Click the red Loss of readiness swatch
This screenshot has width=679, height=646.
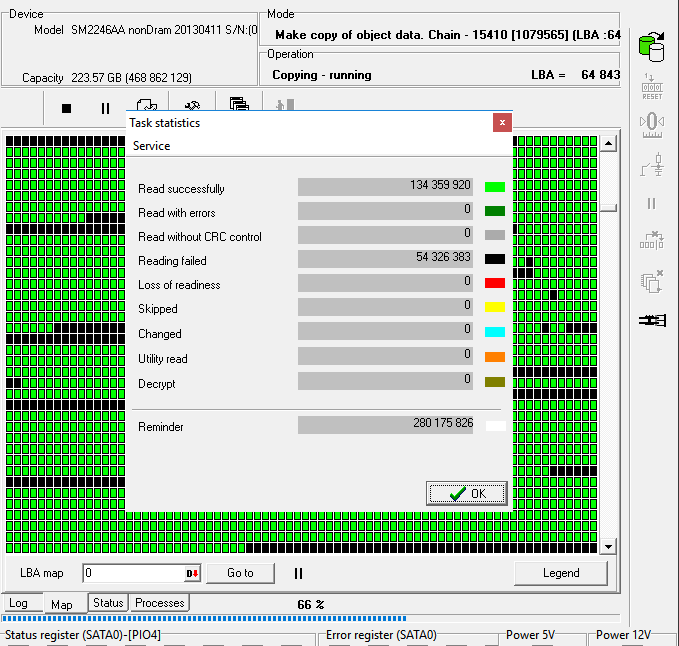[494, 283]
